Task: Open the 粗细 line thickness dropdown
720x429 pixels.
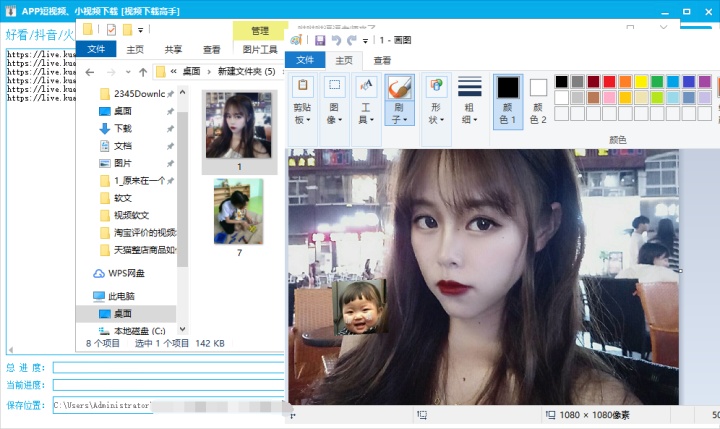Action: (469, 101)
